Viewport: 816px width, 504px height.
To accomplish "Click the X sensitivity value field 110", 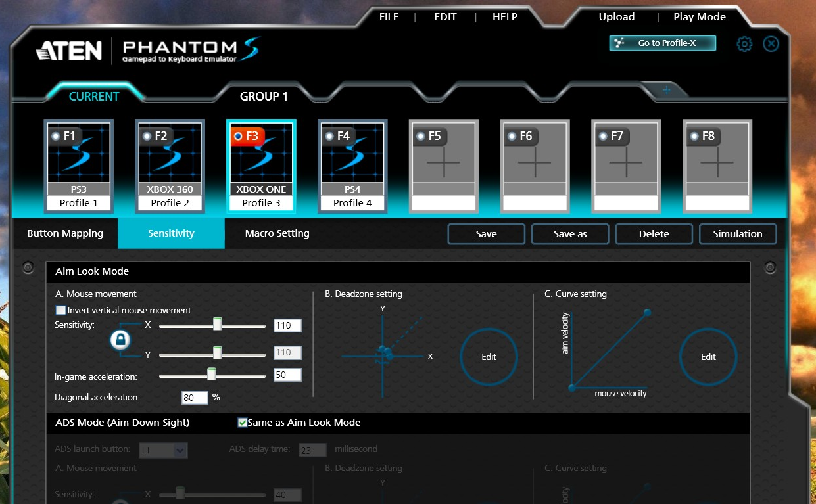I will click(x=287, y=325).
